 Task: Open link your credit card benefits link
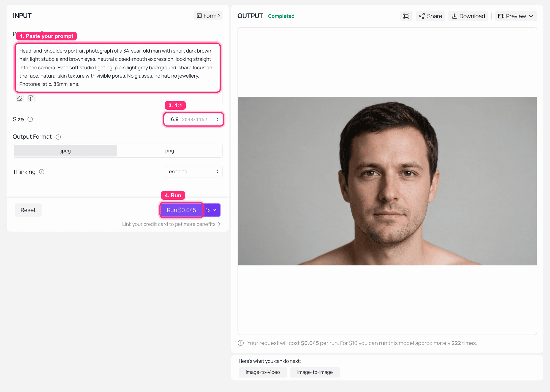click(171, 224)
